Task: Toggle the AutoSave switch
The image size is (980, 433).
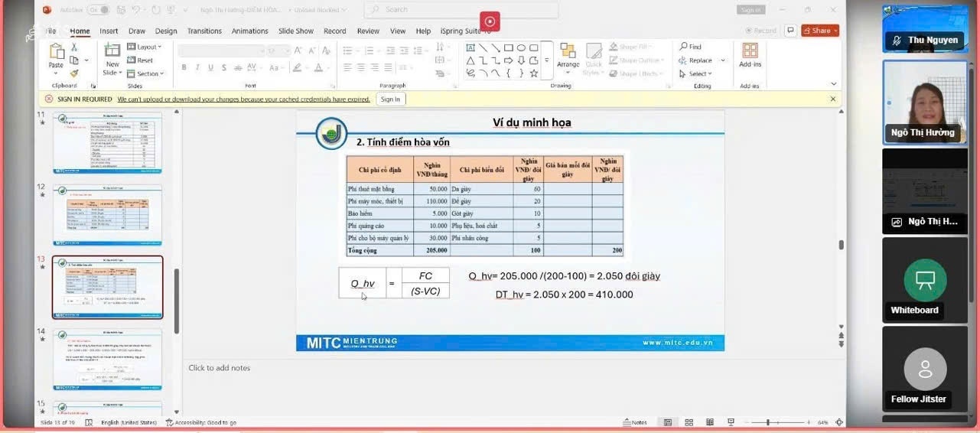Action: (x=98, y=10)
